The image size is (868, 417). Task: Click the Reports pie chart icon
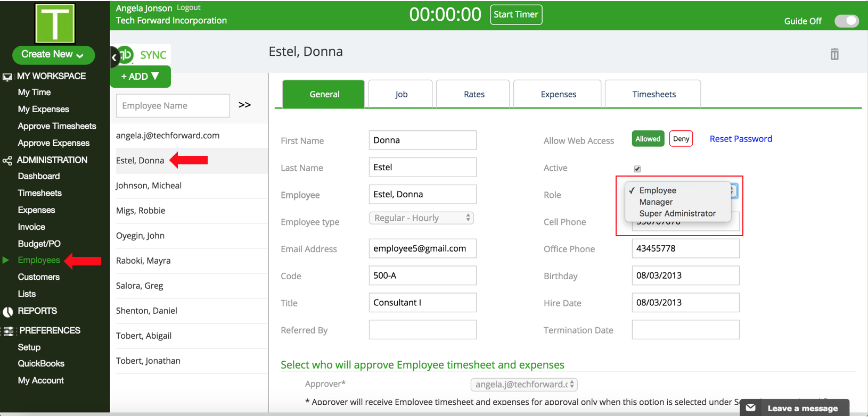tap(8, 312)
